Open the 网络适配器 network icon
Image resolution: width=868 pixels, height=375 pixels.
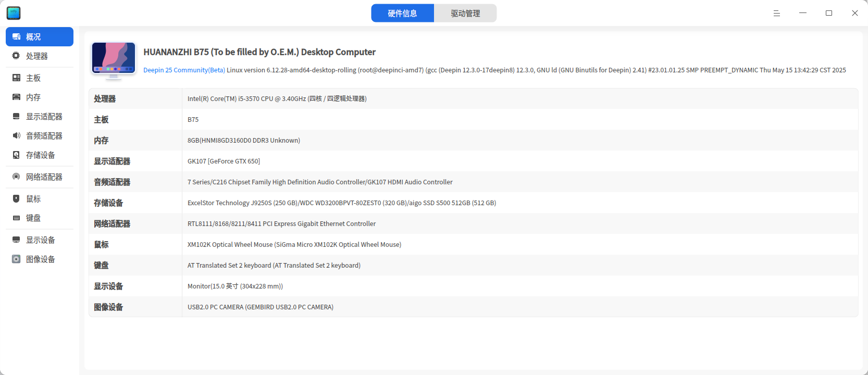pyautogui.click(x=16, y=177)
